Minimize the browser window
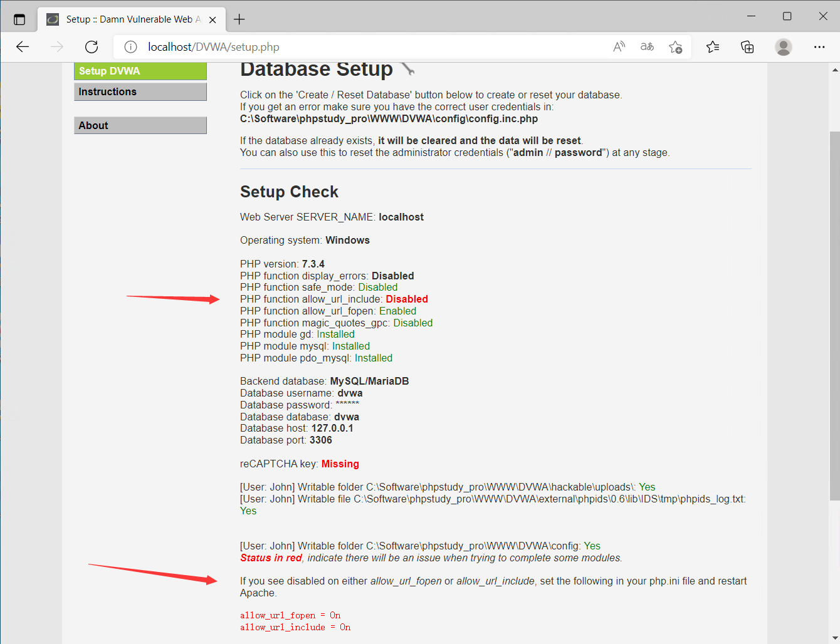840x644 pixels. (752, 16)
